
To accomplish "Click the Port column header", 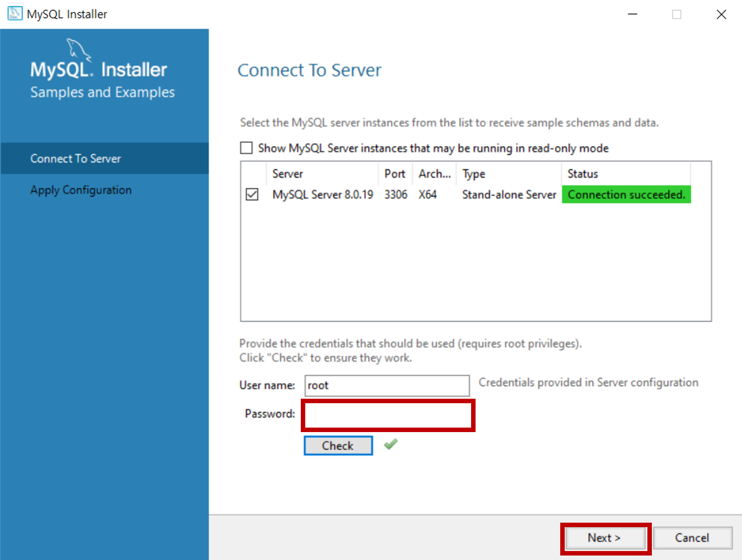I will 395,174.
